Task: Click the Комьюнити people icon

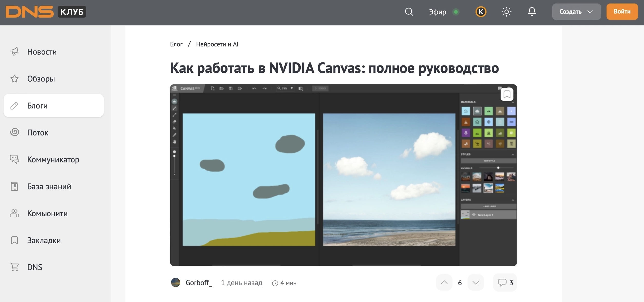Action: click(15, 213)
